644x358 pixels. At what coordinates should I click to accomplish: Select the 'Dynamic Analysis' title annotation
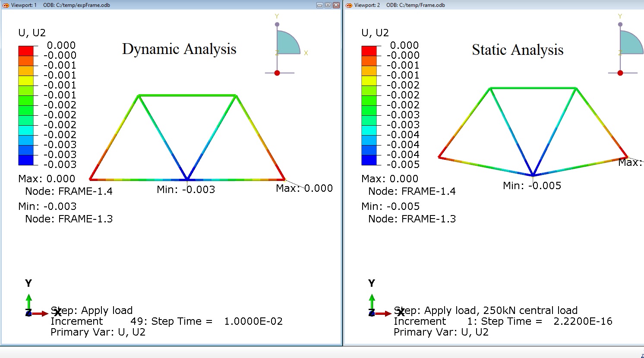179,49
